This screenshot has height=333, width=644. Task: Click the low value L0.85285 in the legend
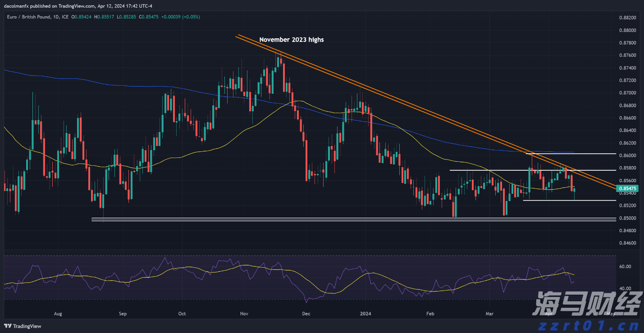coord(128,17)
